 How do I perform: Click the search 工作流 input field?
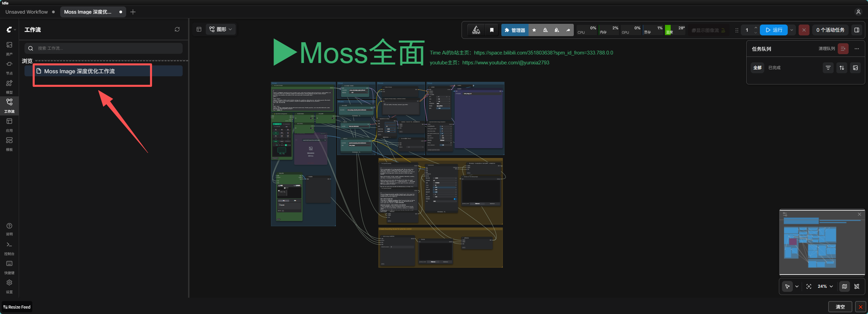coord(103,48)
